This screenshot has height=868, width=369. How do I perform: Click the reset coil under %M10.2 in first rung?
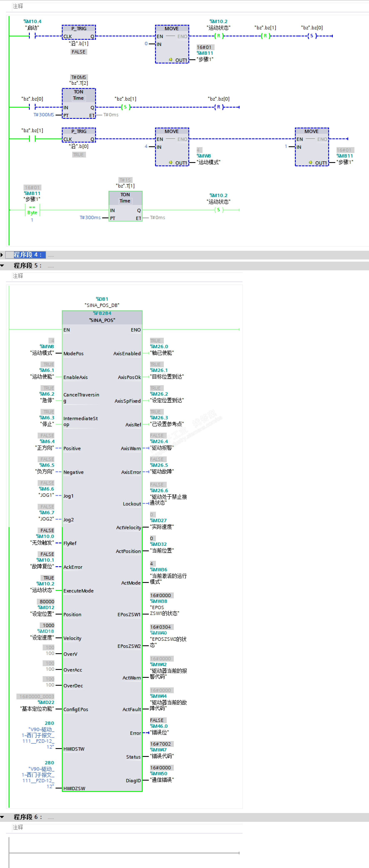(218, 36)
